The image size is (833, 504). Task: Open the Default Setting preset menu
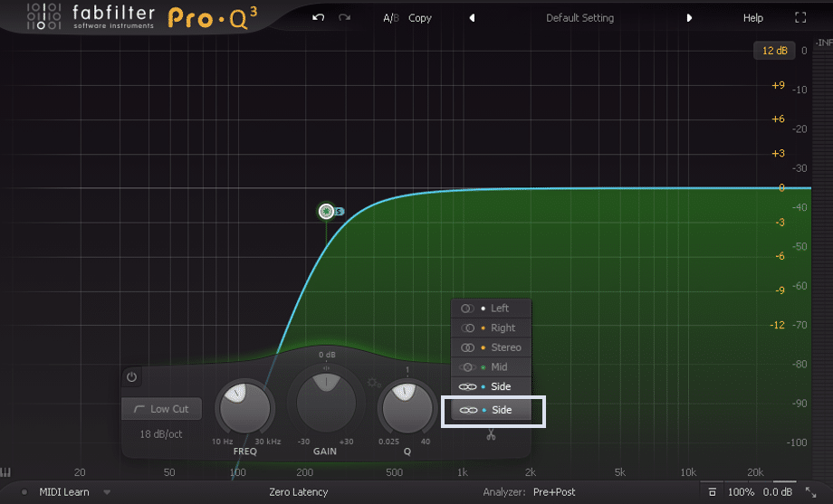pos(579,18)
